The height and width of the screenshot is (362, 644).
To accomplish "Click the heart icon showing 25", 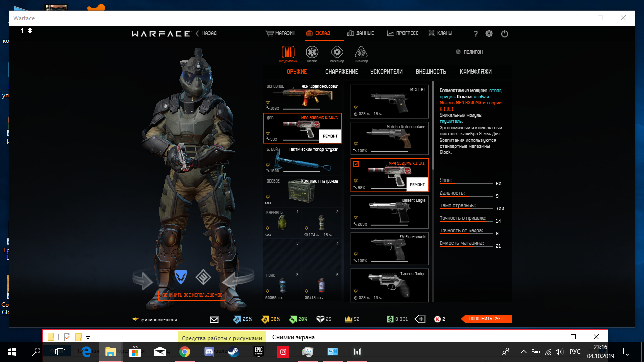I will tap(320, 319).
